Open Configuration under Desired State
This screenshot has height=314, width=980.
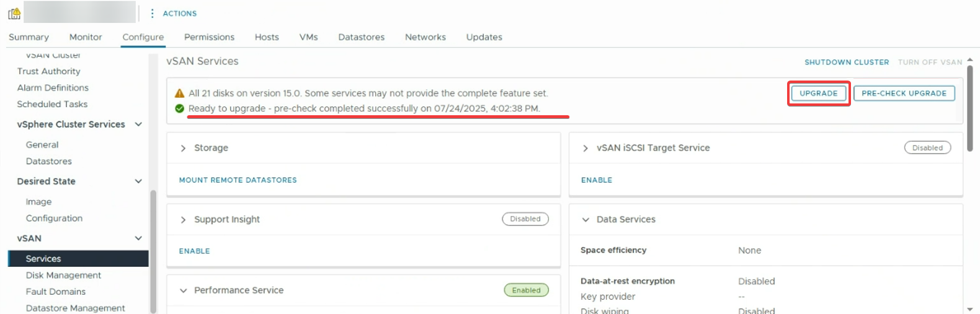pos(54,219)
